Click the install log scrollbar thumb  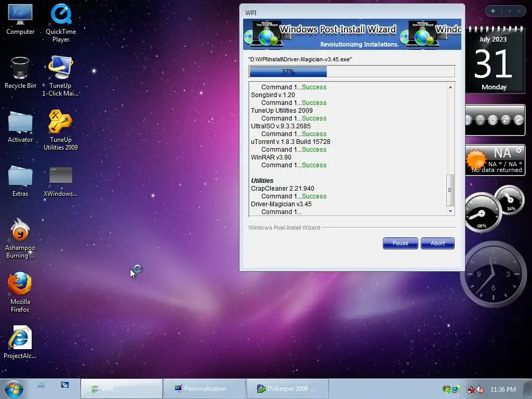point(450,190)
